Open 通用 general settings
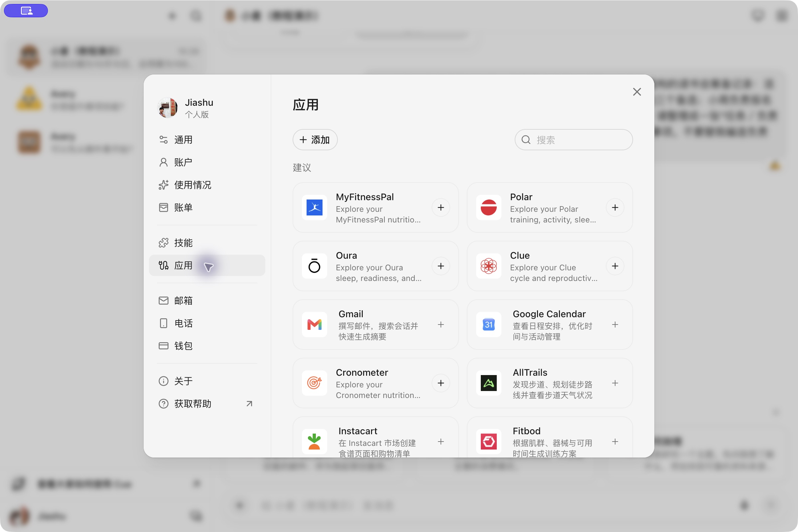Screen dimensions: 798x532 [207, 140]
